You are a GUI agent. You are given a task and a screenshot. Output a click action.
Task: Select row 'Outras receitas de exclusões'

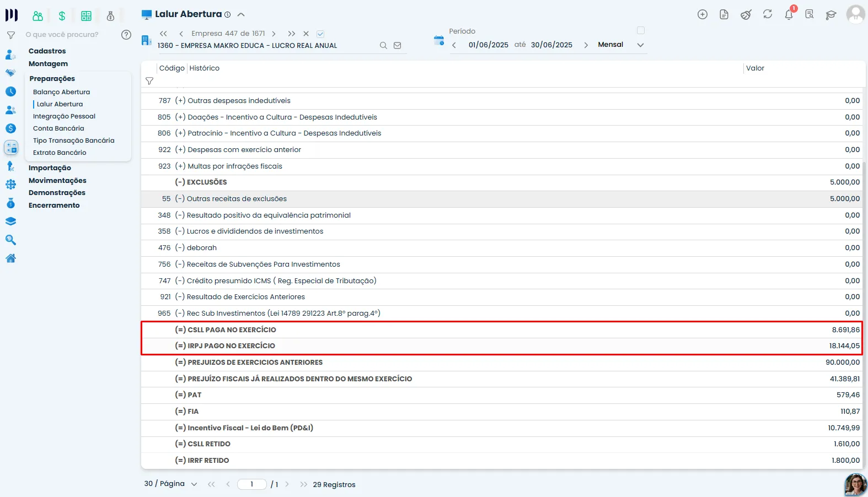503,199
